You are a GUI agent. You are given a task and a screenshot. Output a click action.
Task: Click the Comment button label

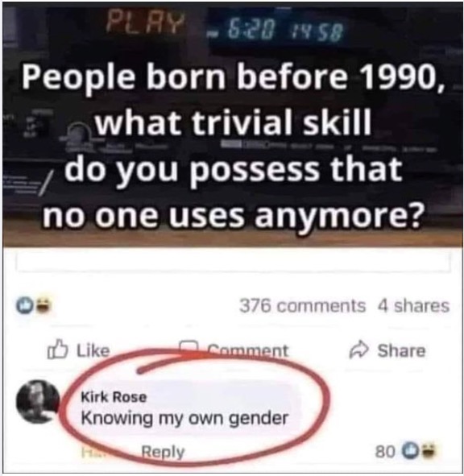click(x=247, y=350)
